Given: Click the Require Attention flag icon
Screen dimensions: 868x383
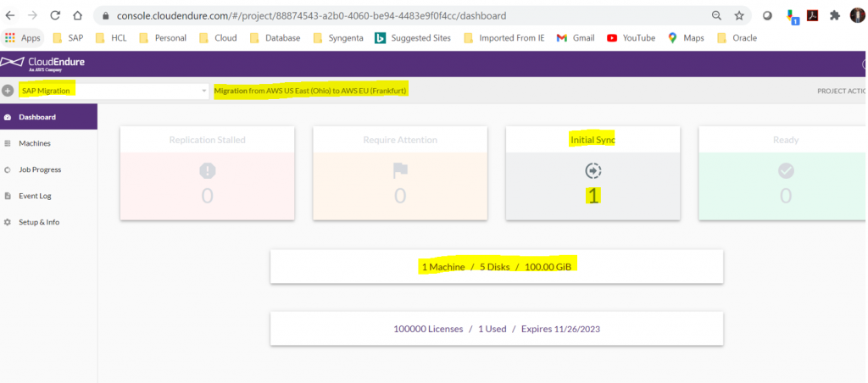Looking at the screenshot, I should tap(400, 171).
